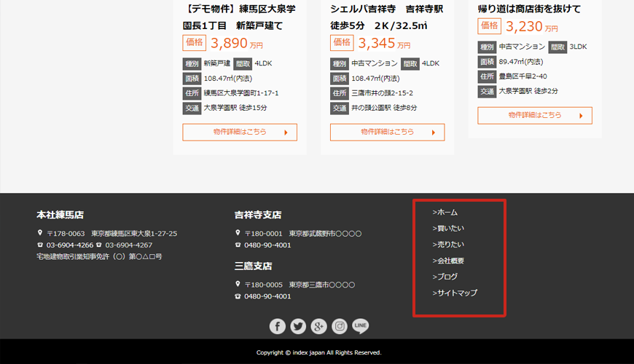Click phone icon under 吉祥寺支店

pos(238,245)
